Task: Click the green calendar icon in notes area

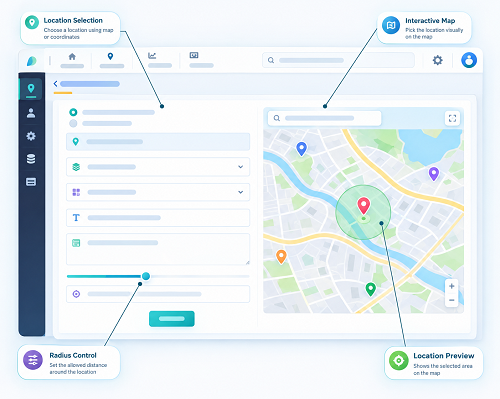Action: click(76, 243)
